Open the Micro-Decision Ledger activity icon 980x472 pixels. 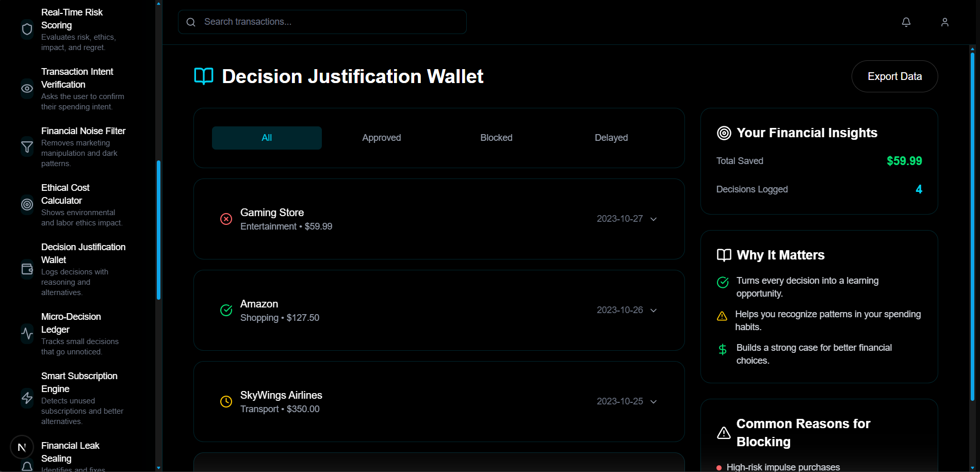pos(27,334)
